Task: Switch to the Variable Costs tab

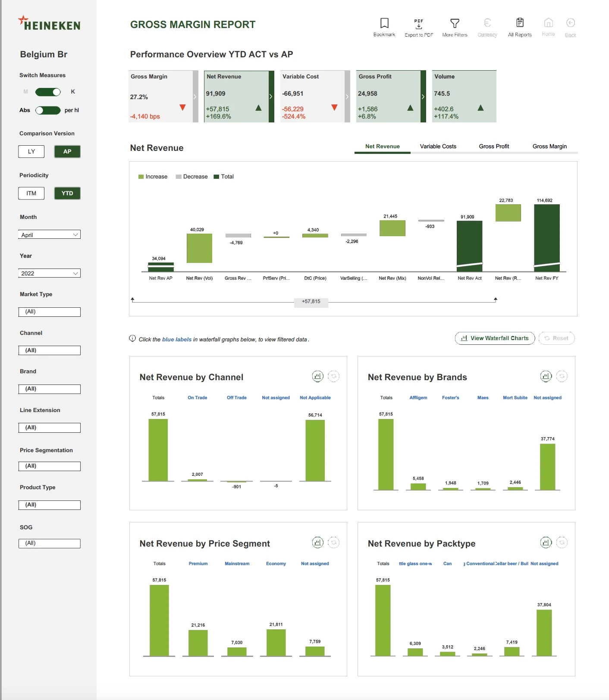Action: coord(438,147)
